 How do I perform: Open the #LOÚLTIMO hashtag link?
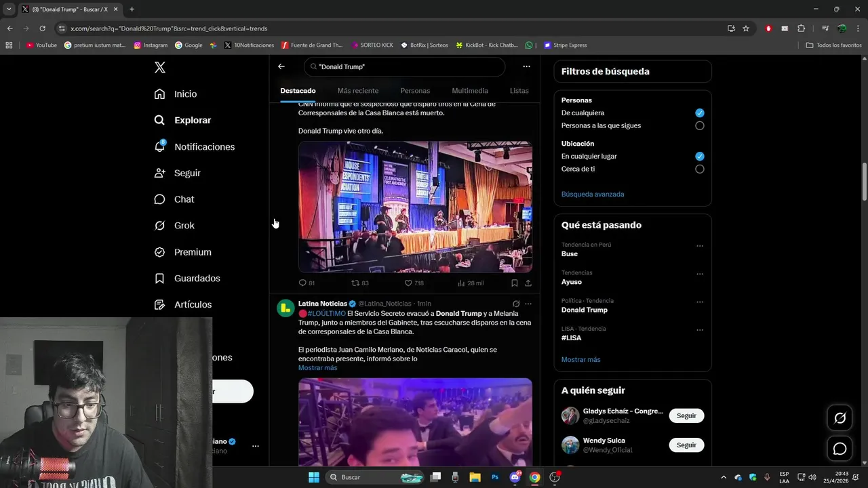coord(327,314)
